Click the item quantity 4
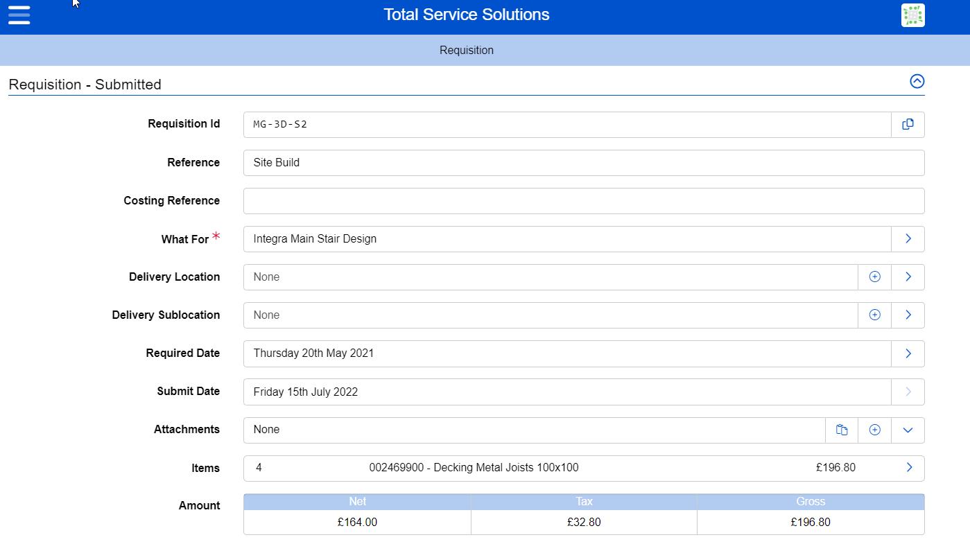970x560 pixels. pyautogui.click(x=259, y=468)
